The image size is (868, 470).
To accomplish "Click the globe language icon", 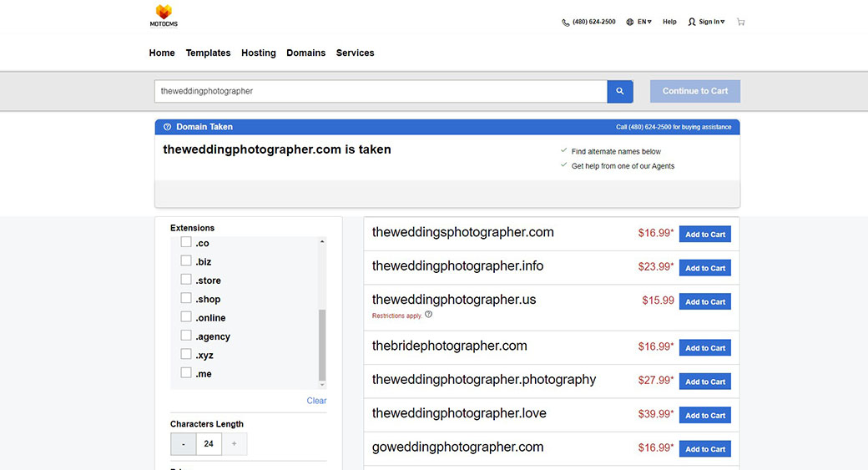I will [630, 22].
